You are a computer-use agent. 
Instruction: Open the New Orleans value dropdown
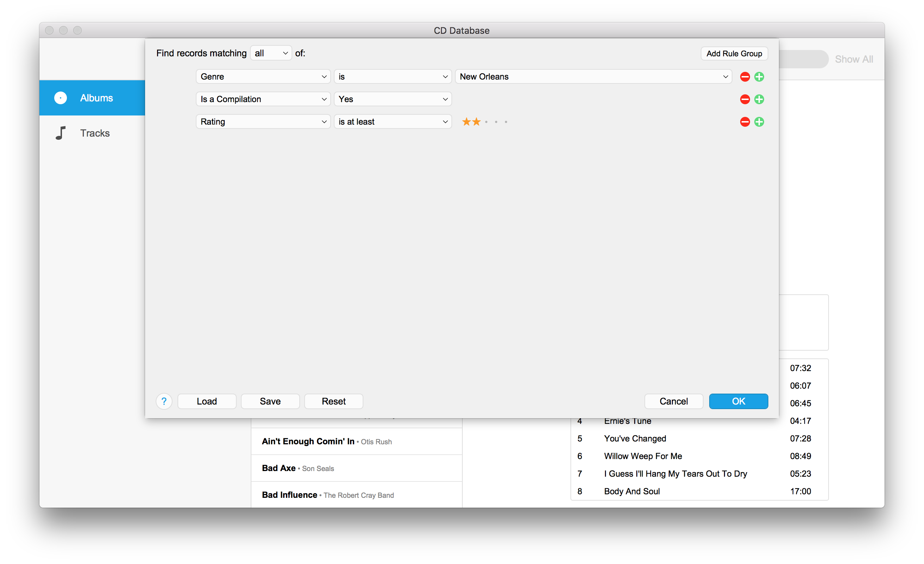(x=593, y=76)
